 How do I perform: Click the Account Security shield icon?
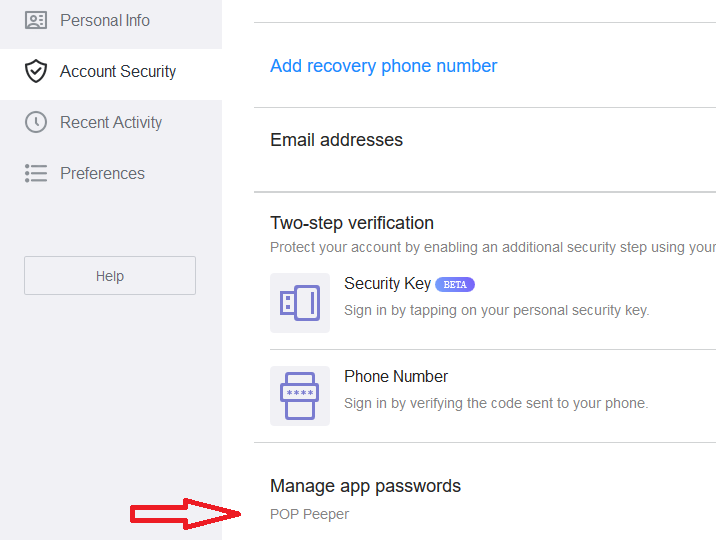pos(36,71)
